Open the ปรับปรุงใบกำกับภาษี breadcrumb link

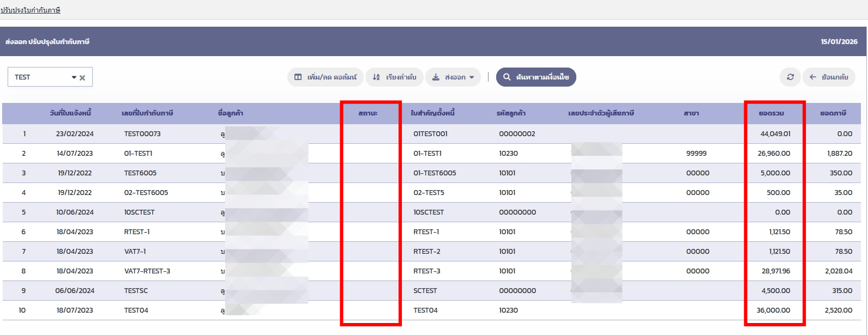click(x=31, y=10)
